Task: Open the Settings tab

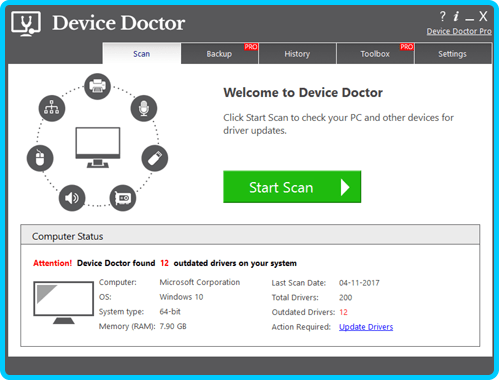Action: click(x=453, y=53)
